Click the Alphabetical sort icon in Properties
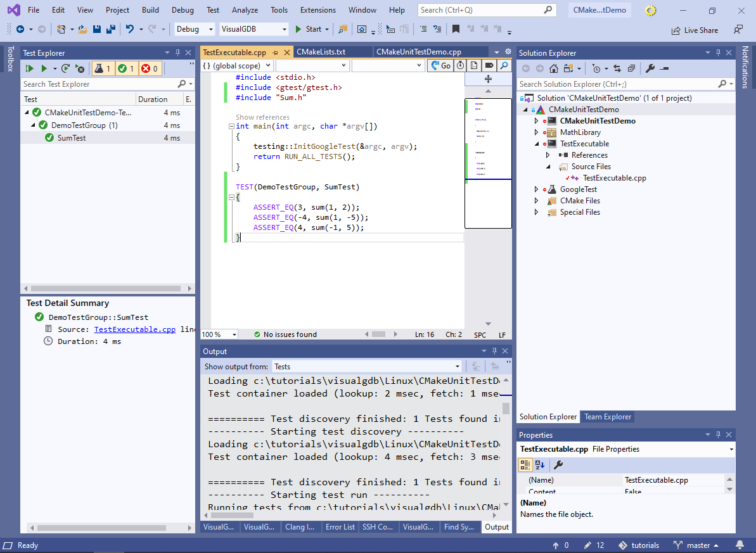This screenshot has height=553, width=756. [x=540, y=465]
